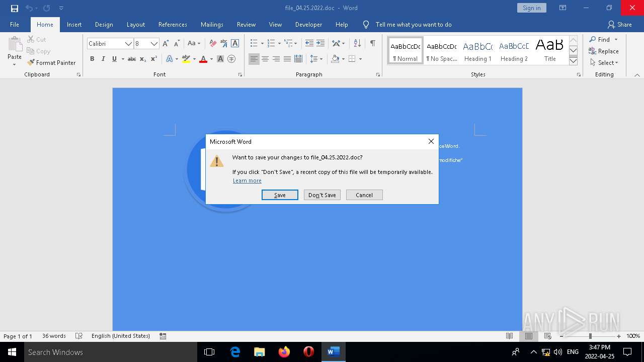Click the Save button in the dialog

point(280,195)
